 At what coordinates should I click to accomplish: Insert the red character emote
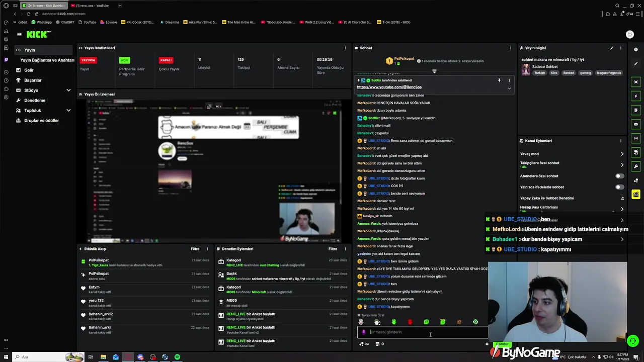tap(410, 322)
